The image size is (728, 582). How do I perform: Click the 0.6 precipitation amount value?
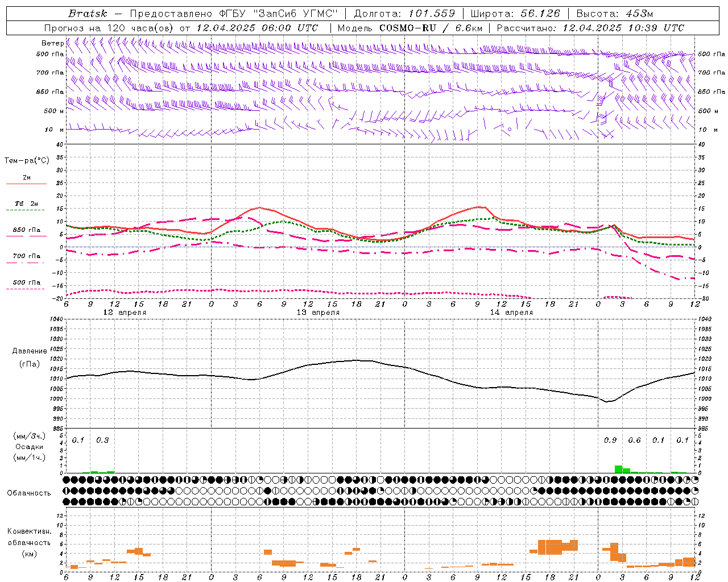634,440
